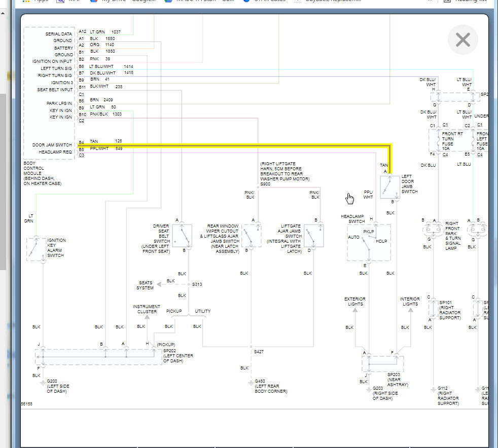Image resolution: width=498 pixels, height=448 pixels.
Task: Click the G450 ground symbol
Action: [251, 382]
